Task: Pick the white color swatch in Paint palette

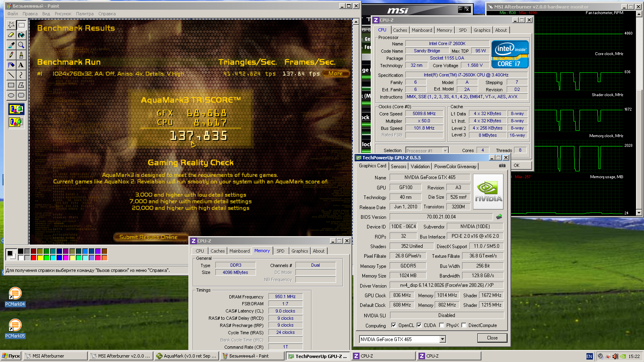Action: 21,258
